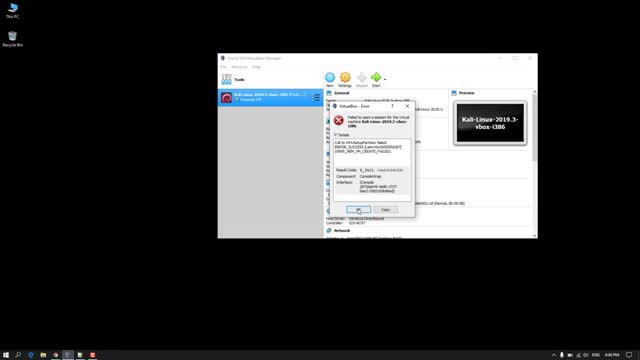Open the Settings gear toolbar icon

point(345,79)
